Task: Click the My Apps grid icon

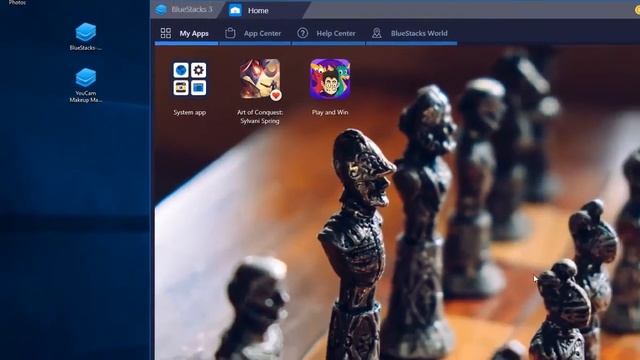Action: (x=166, y=33)
